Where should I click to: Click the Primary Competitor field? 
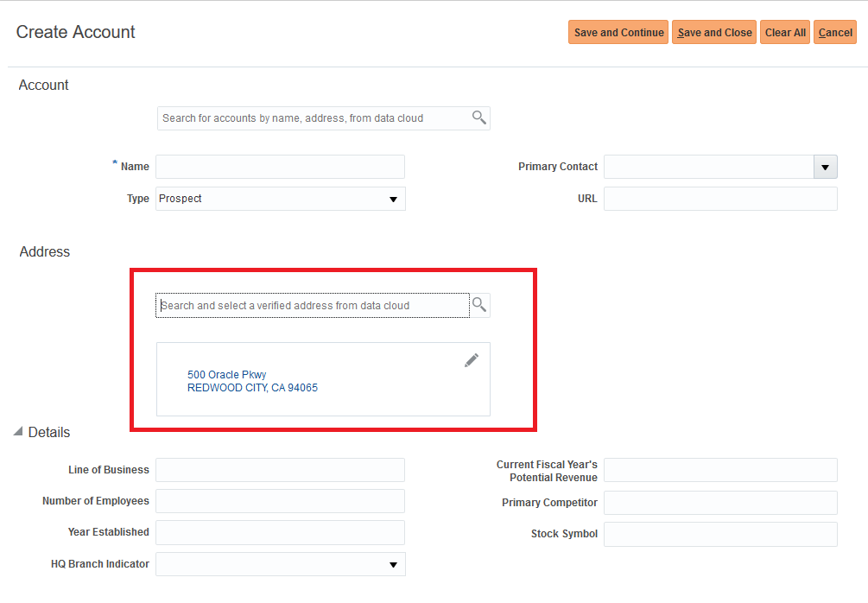(720, 503)
